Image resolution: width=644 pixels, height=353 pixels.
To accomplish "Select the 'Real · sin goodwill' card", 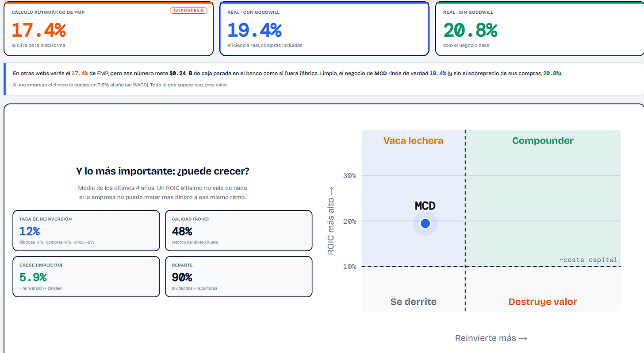I will 540,29.
